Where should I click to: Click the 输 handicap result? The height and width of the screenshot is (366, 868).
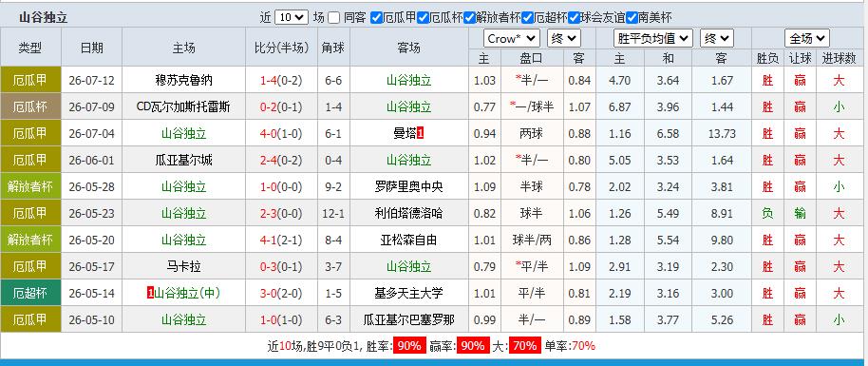pyautogui.click(x=800, y=214)
